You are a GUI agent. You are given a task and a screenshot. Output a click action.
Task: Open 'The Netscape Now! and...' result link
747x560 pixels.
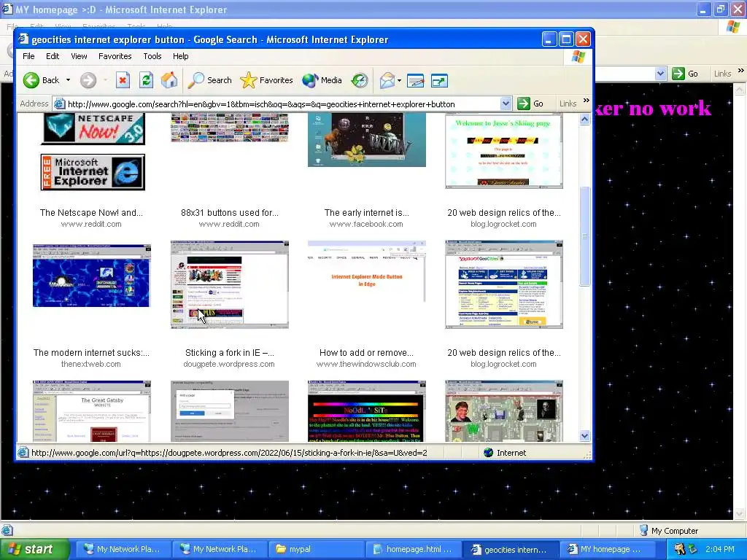click(91, 213)
